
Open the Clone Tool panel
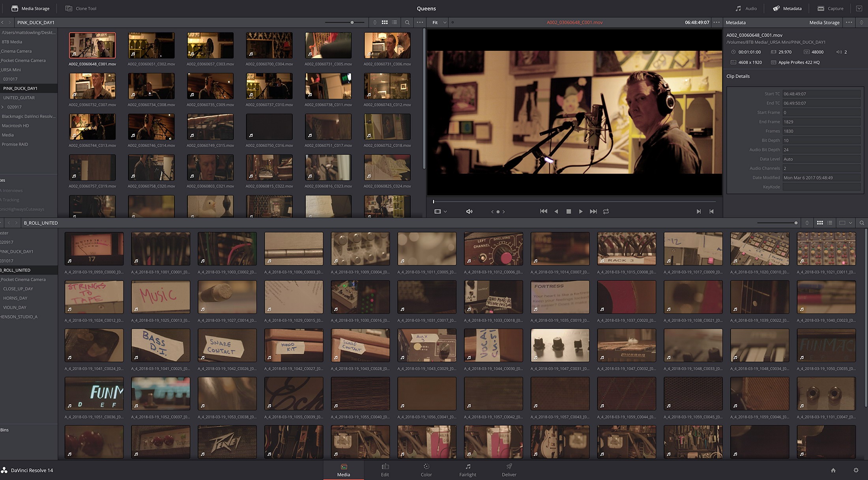80,8
